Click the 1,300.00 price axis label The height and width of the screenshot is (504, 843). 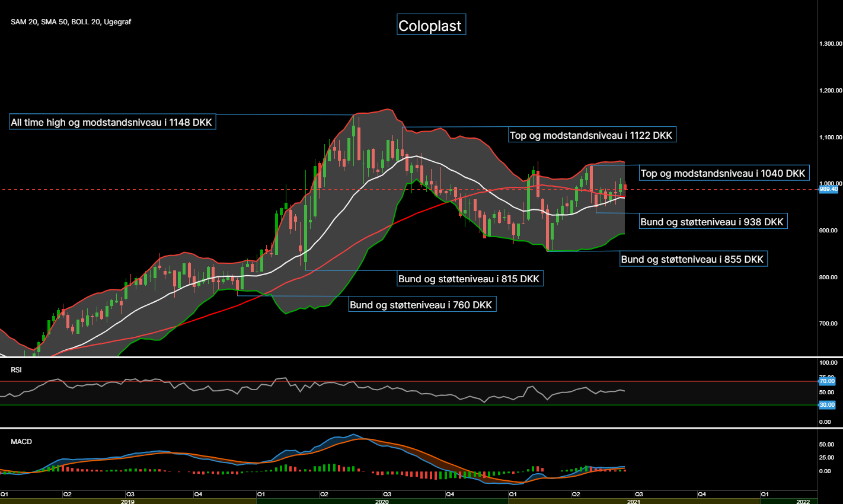[x=831, y=44]
